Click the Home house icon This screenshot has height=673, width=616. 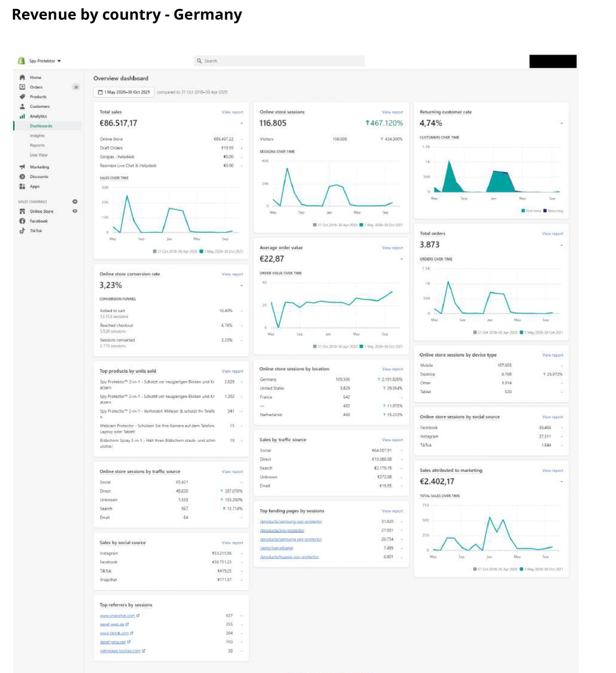pos(22,77)
